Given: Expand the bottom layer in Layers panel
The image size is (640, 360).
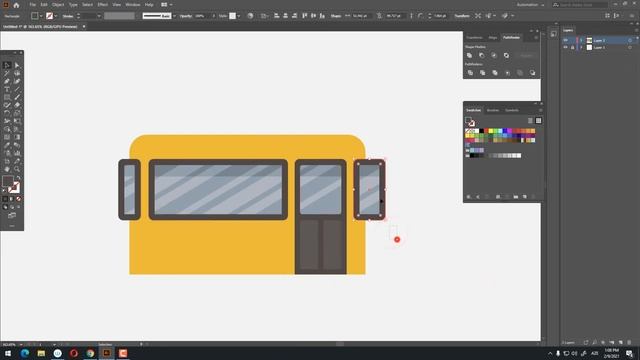Looking at the screenshot, I should (581, 47).
